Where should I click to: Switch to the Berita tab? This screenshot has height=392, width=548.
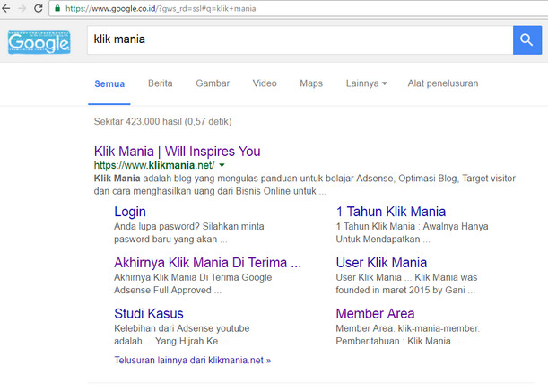pos(160,83)
